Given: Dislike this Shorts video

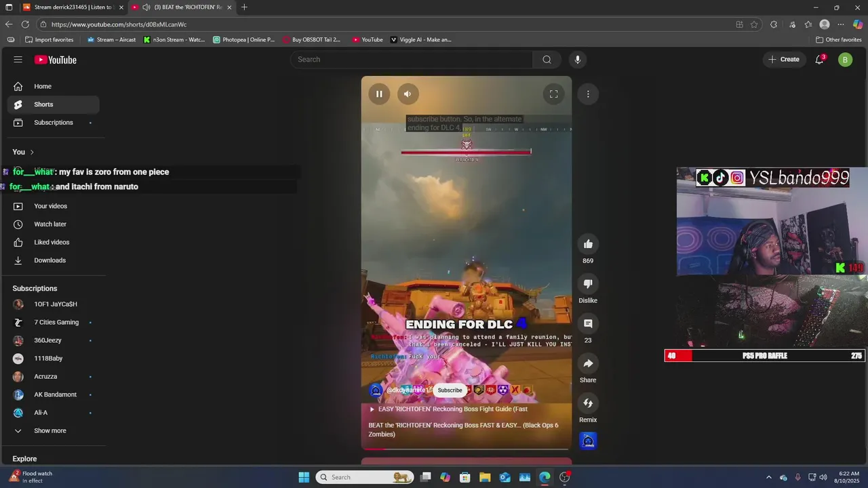Looking at the screenshot, I should click(588, 284).
